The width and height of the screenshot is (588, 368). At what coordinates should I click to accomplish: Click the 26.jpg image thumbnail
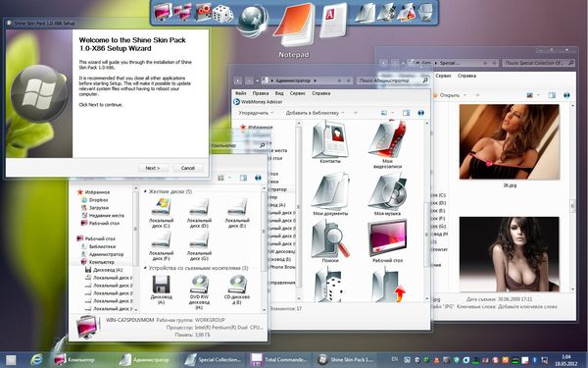click(x=510, y=141)
